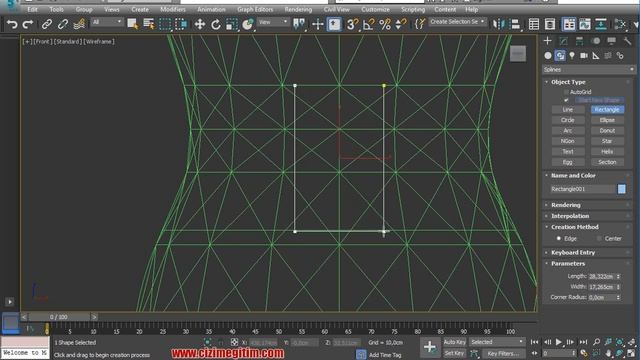Screen dimensions: 640x360
Task: Toggle Window/Crossing selection icon
Action: (x=181, y=24)
